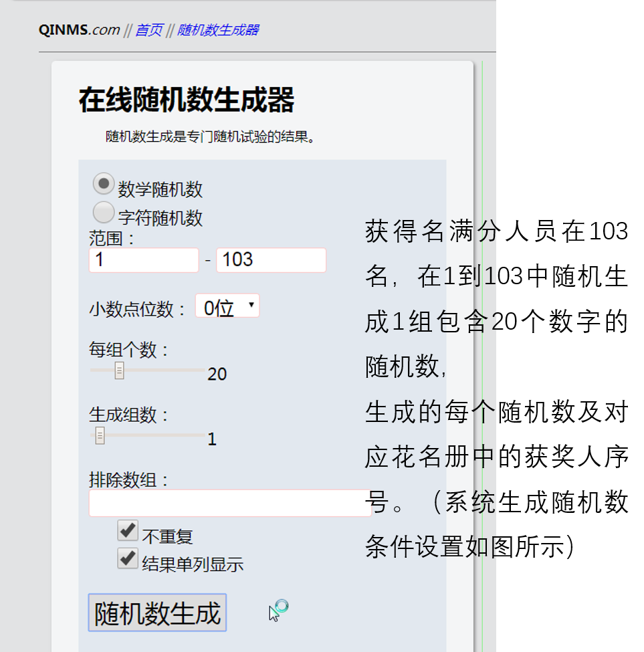Click the 随机数生成 button
This screenshot has width=644, height=652.
click(x=157, y=613)
